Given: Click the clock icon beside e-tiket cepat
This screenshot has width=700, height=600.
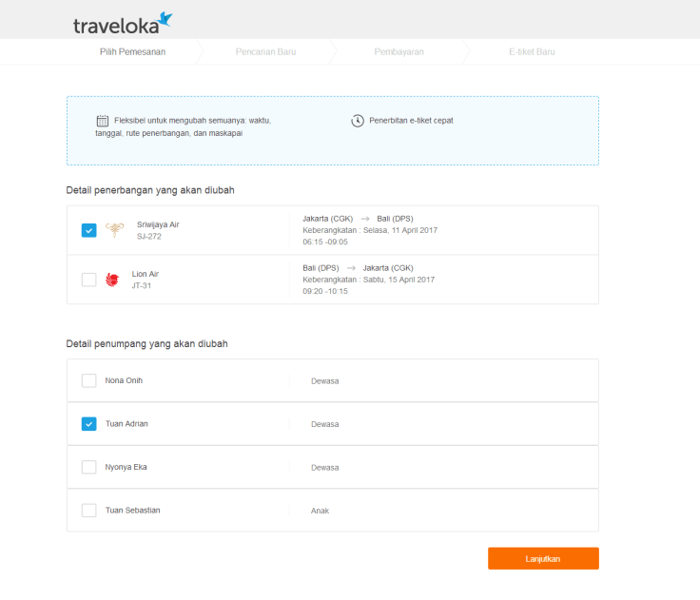Looking at the screenshot, I should (358, 121).
